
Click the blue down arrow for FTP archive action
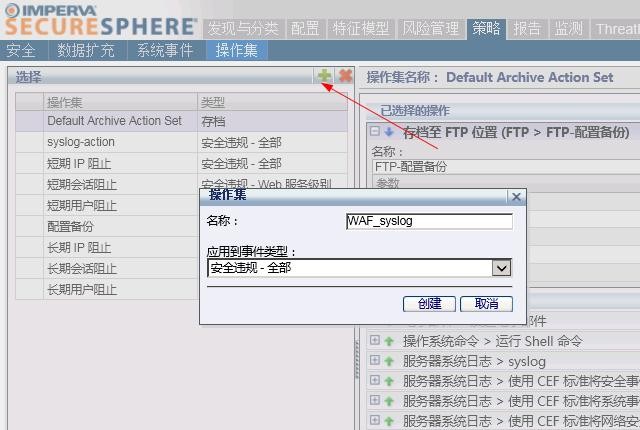click(x=389, y=132)
